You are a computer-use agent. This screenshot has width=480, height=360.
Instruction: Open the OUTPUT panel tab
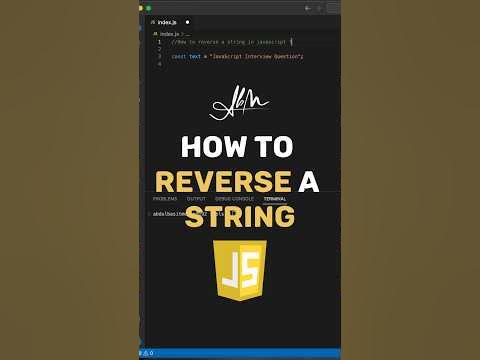click(x=196, y=199)
